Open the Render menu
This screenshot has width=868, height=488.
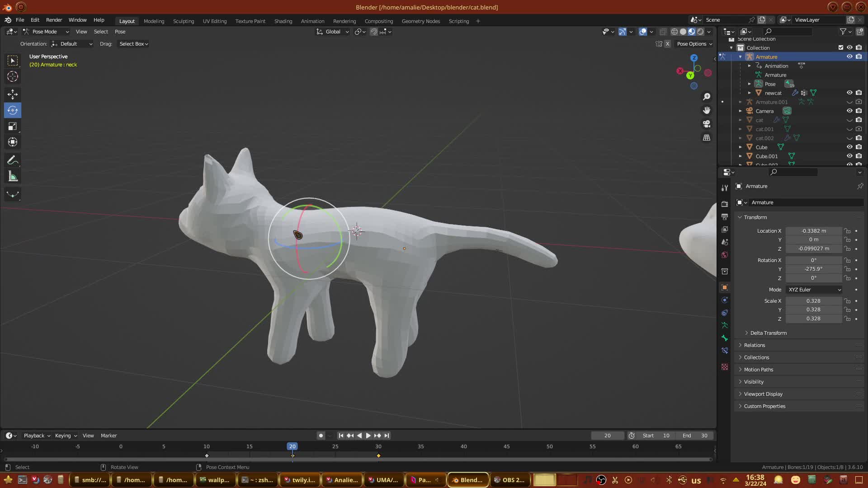(54, 20)
